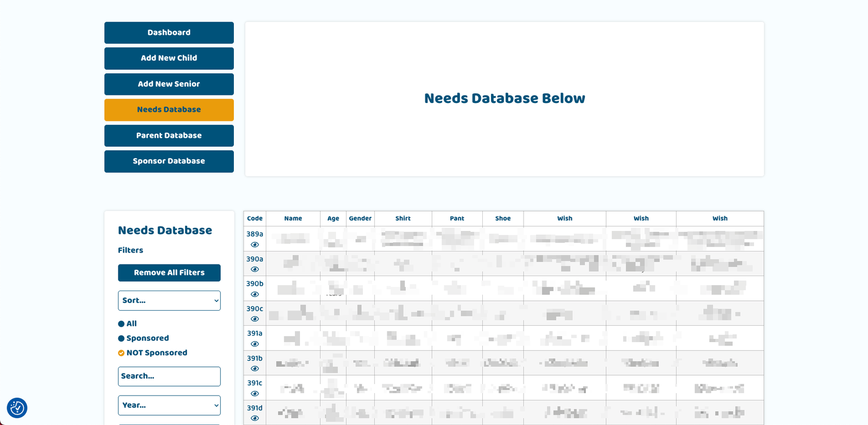This screenshot has height=425, width=868.
Task: Click the Add New Senior button
Action: point(169,84)
